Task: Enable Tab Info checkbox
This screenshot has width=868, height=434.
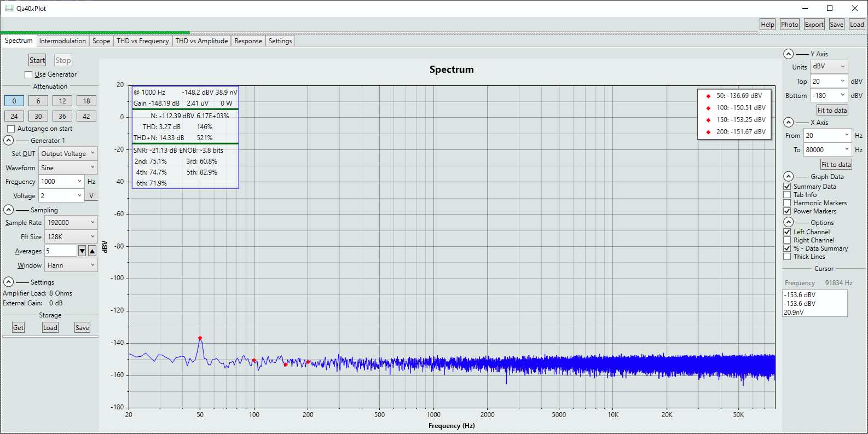Action: click(x=787, y=195)
